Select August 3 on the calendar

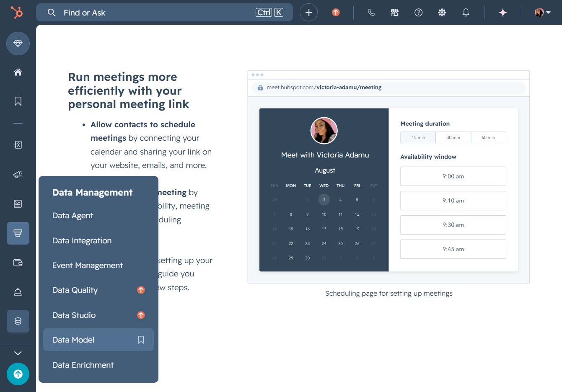324,200
